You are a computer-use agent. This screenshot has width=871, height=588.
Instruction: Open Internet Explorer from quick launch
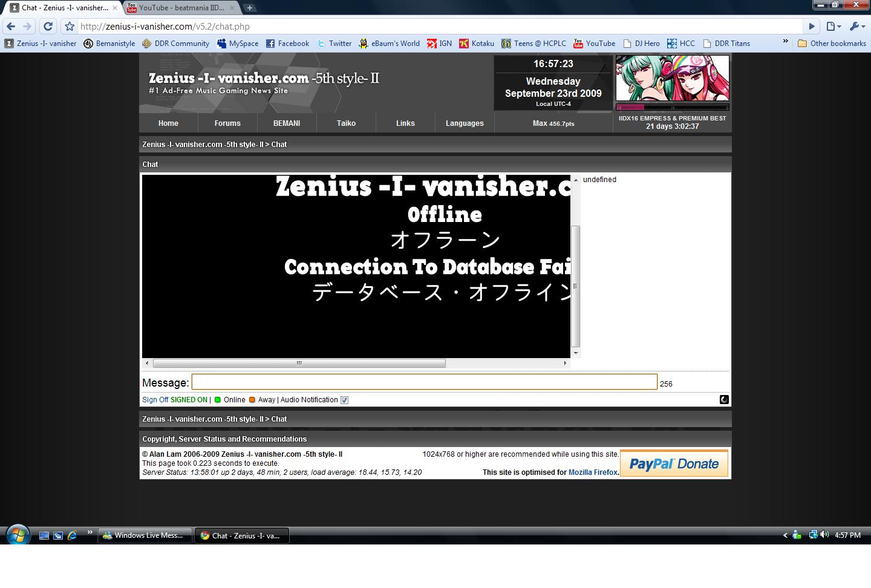coord(72,535)
